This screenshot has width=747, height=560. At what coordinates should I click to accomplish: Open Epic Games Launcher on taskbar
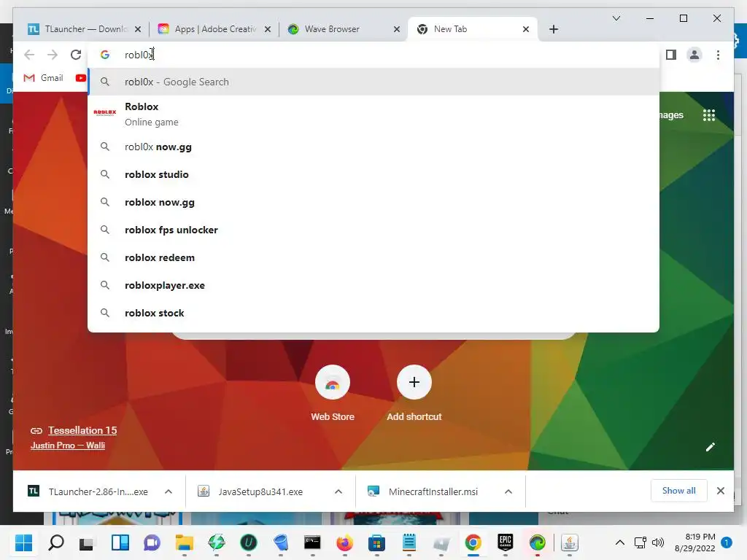point(505,542)
